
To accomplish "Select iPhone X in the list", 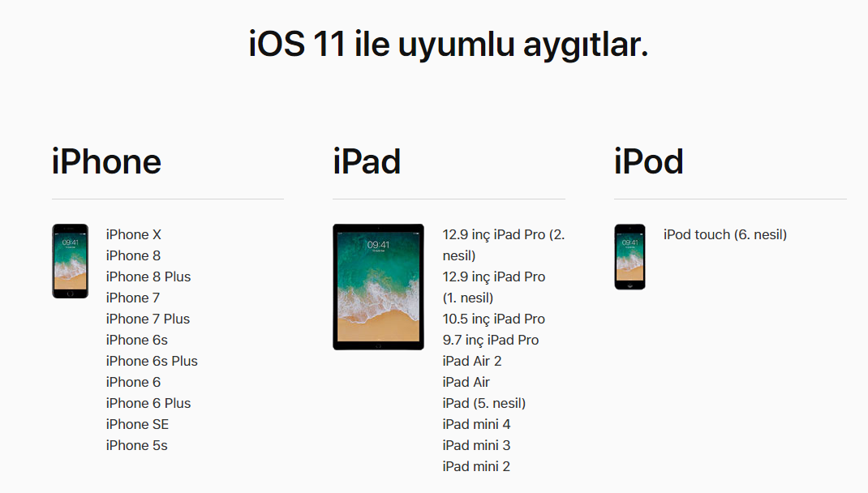I will tap(133, 234).
